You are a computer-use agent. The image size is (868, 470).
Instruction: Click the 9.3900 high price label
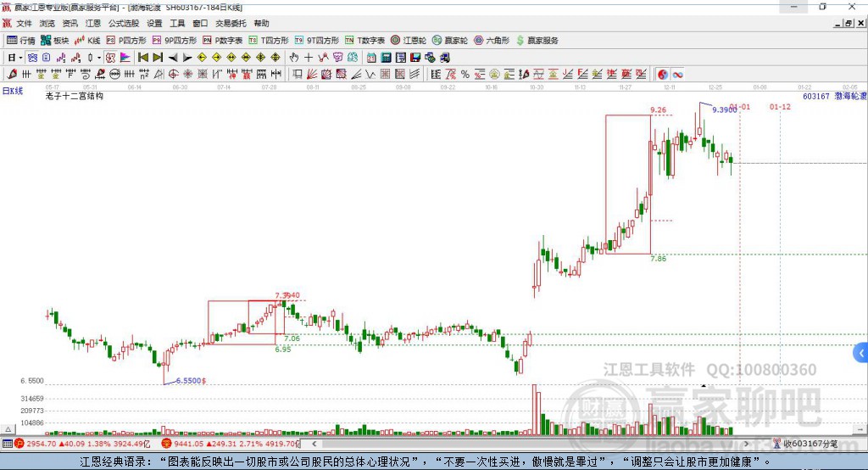pos(724,109)
